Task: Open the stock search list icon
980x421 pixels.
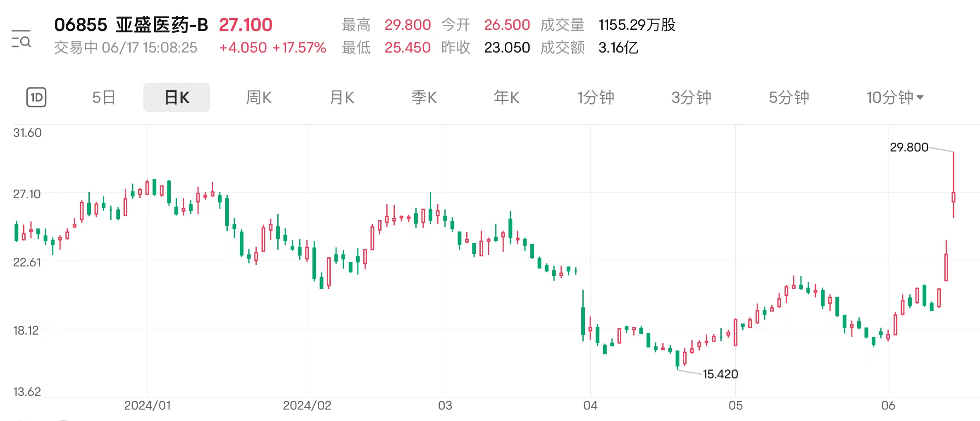Action: click(x=21, y=40)
